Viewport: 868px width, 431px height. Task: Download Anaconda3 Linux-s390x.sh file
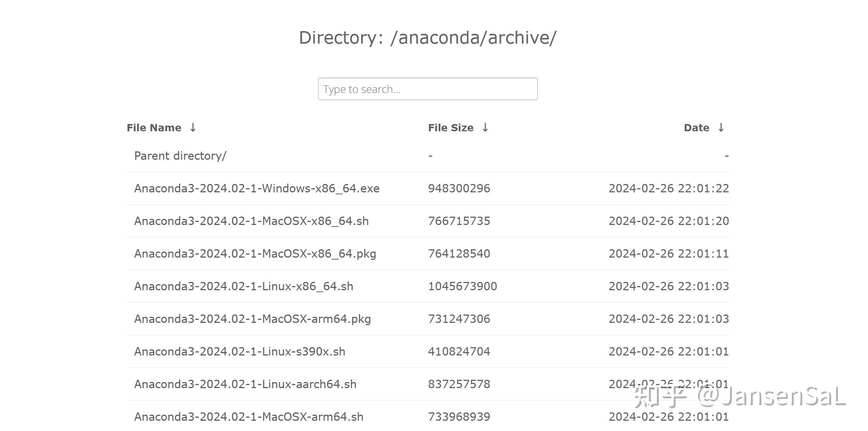tap(240, 352)
